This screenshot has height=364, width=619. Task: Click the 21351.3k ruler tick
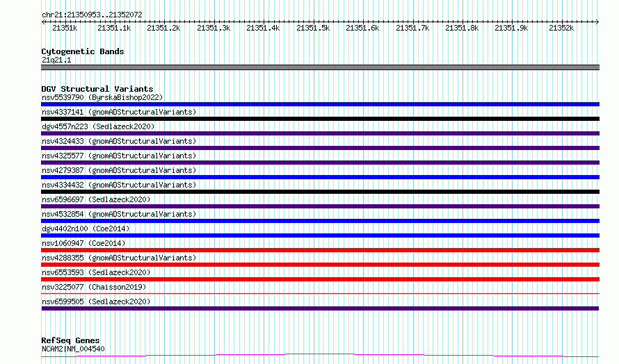214,28
